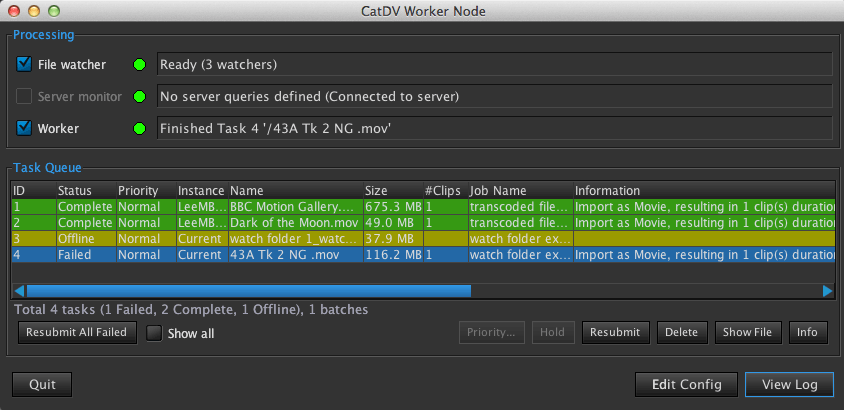This screenshot has width=844, height=410.
Task: Enable the Show all checkbox
Action: (155, 333)
